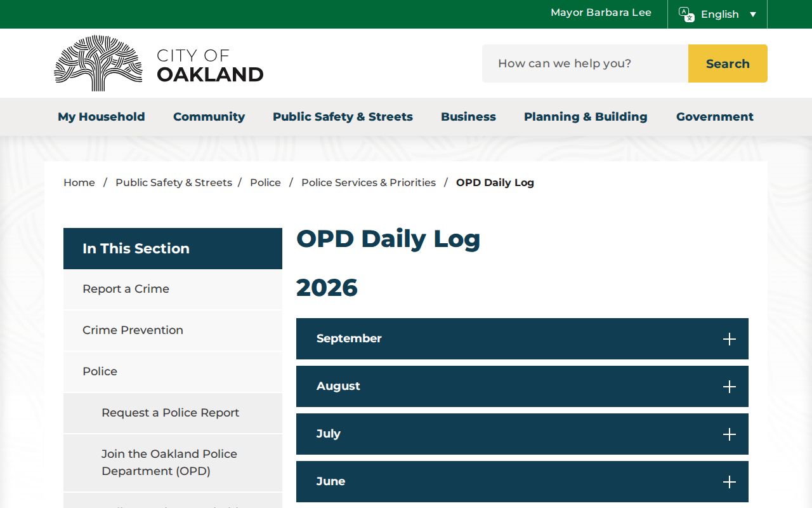Expand the September accordion plus icon
The height and width of the screenshot is (508, 812).
(x=730, y=339)
